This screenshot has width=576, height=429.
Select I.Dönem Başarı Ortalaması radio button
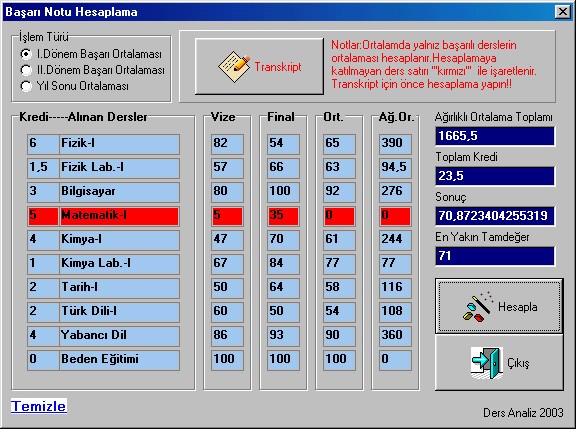26,54
